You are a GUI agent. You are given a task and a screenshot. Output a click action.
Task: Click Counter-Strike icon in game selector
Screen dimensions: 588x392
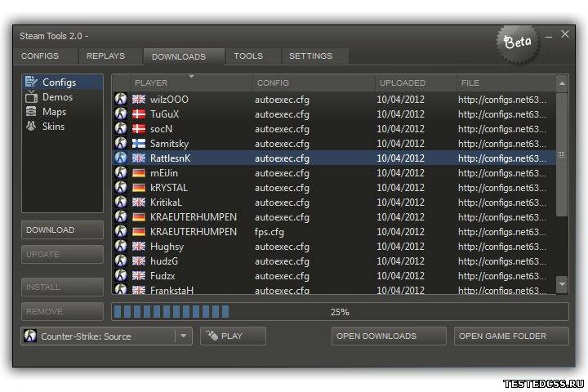click(30, 336)
